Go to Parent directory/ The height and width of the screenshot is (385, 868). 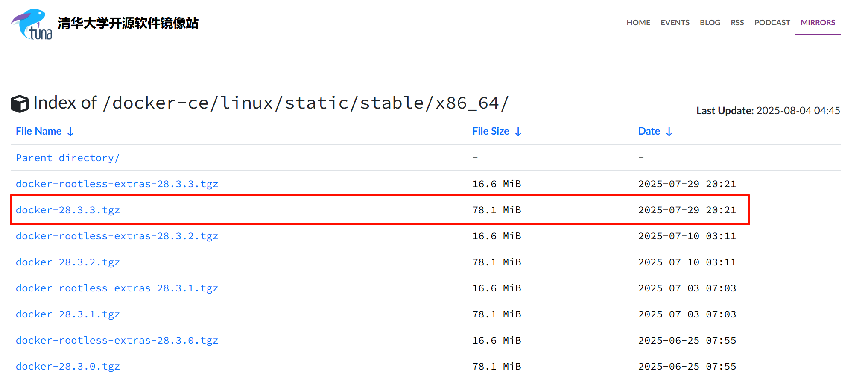coord(67,158)
